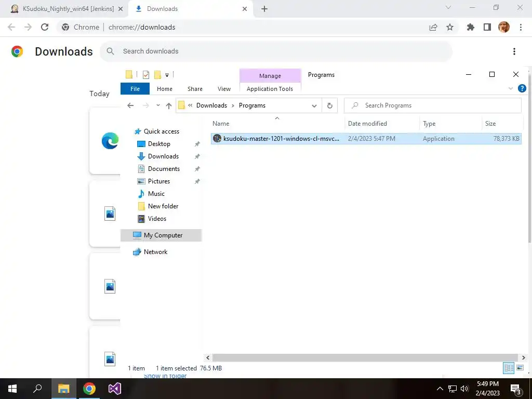Select the Manage contextual tab

pyautogui.click(x=270, y=76)
